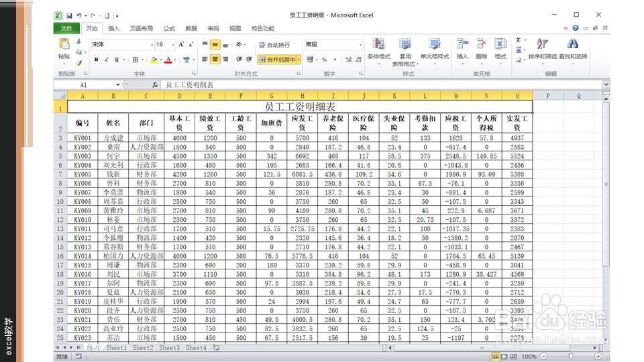The height and width of the screenshot is (362, 644).
Task: Select cell containing 方成建
Action: pos(113,138)
